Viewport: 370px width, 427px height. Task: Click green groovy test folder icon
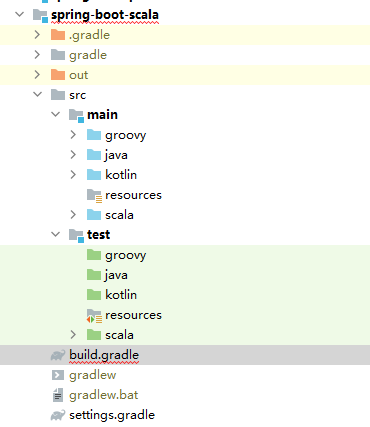click(x=94, y=255)
